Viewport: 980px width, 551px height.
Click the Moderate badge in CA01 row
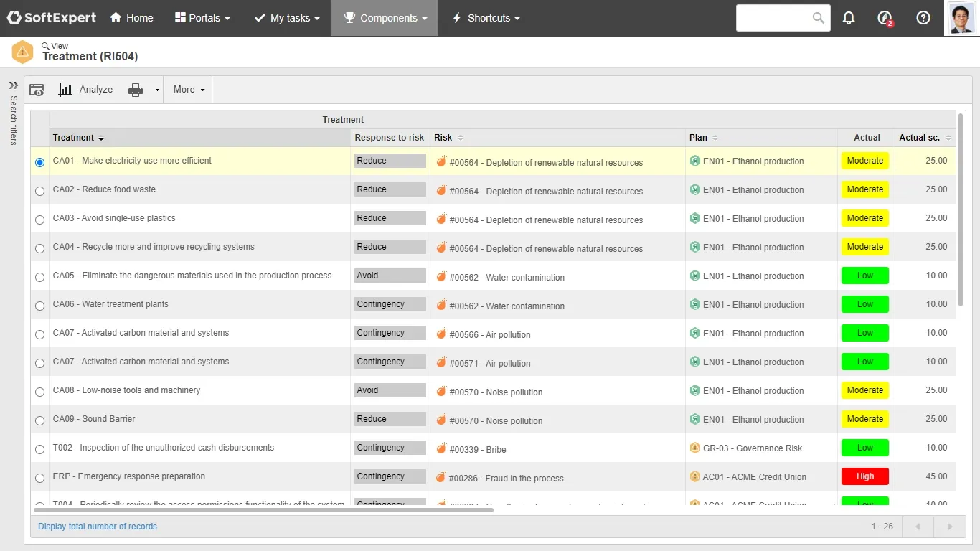[864, 161]
